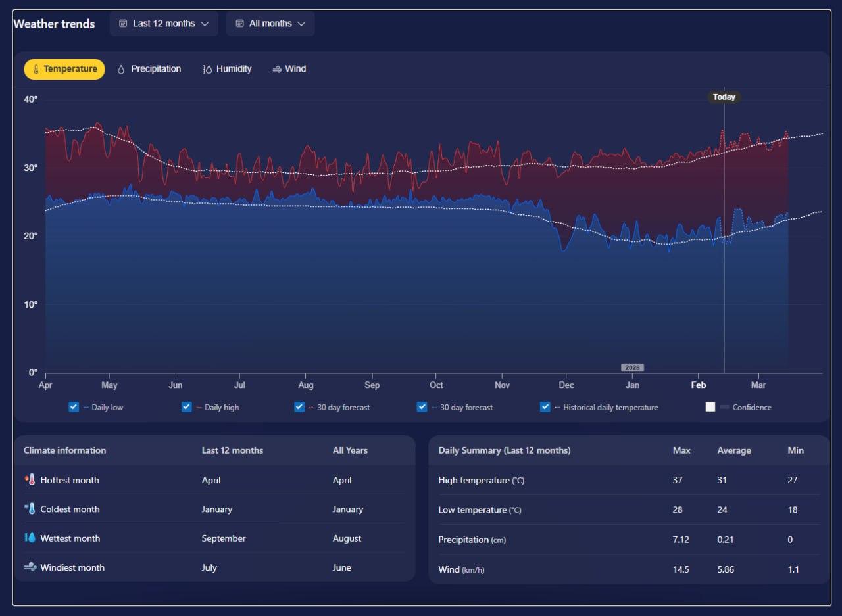Click the chevron beside All months
The height and width of the screenshot is (616, 842).
click(301, 24)
